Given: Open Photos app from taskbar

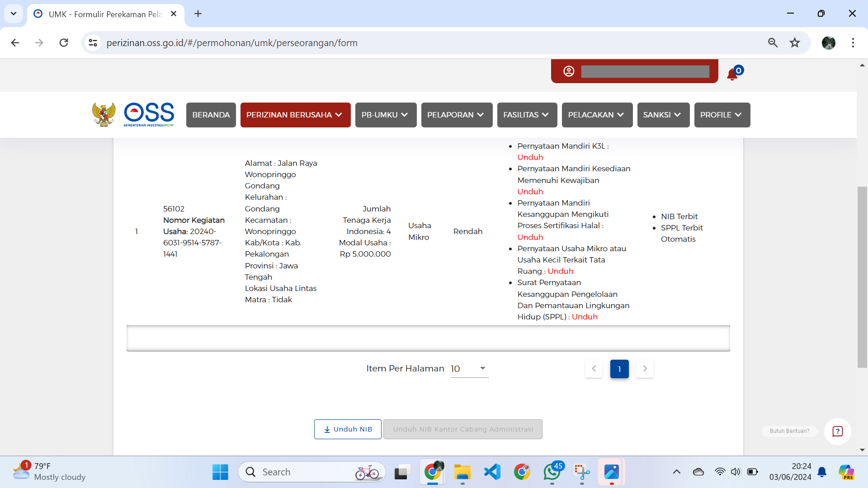Looking at the screenshot, I should coord(612,472).
